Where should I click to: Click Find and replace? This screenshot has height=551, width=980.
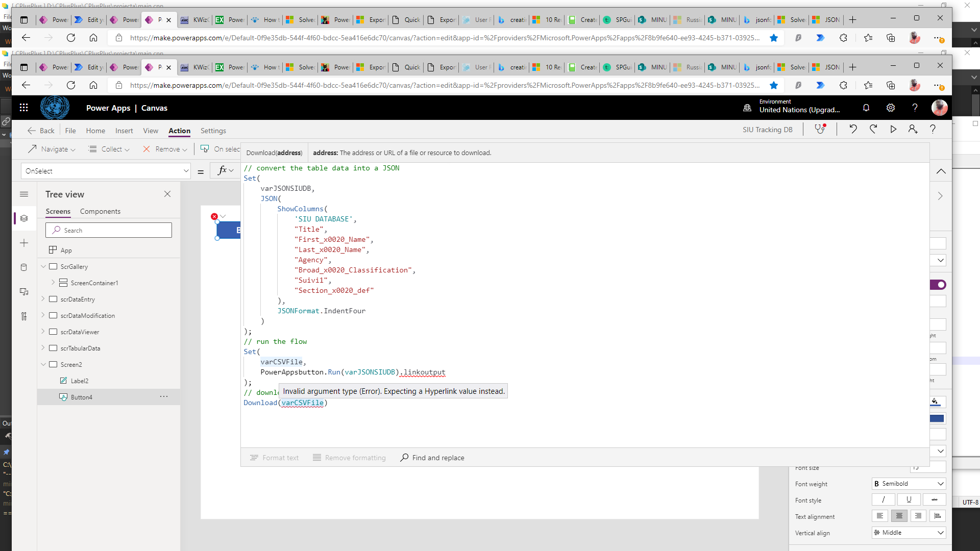432,458
